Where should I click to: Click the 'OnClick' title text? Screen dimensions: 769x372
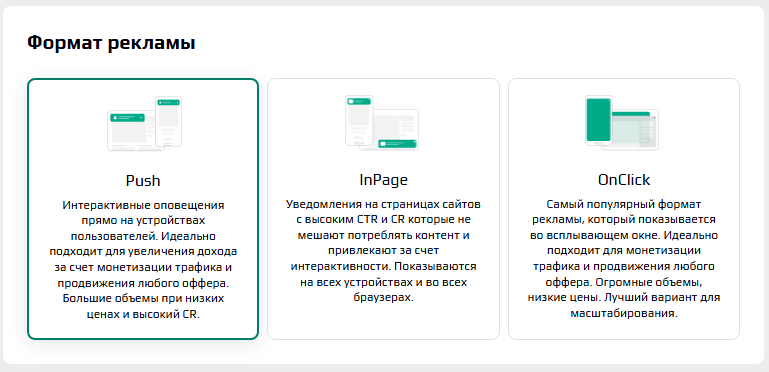pyautogui.click(x=624, y=180)
